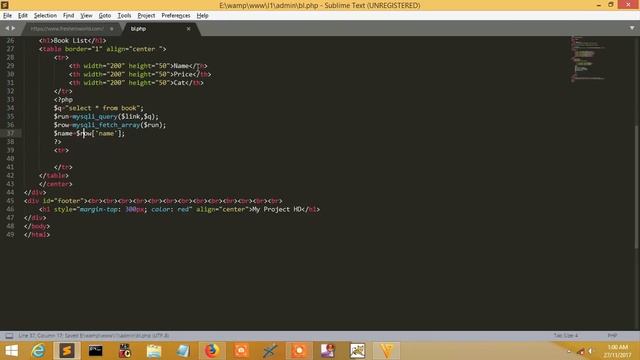Open the picture viewer taskbar icon
This screenshot has width=640, height=360.
[358, 351]
